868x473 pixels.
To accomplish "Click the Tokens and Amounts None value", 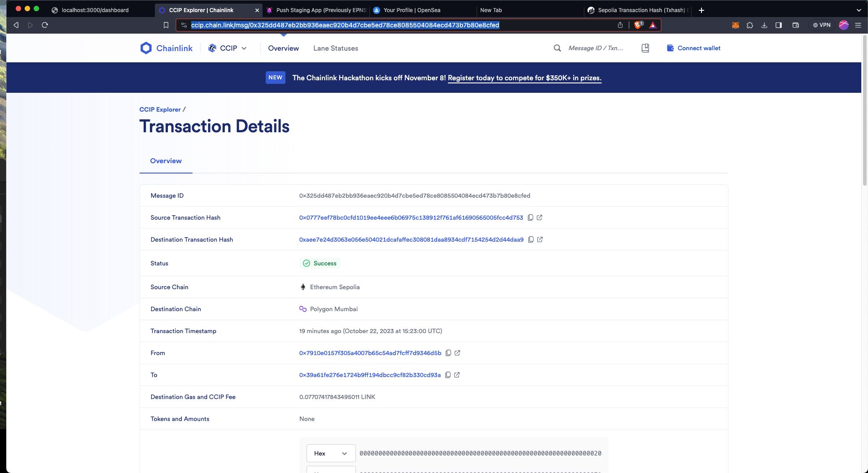I will (307, 419).
